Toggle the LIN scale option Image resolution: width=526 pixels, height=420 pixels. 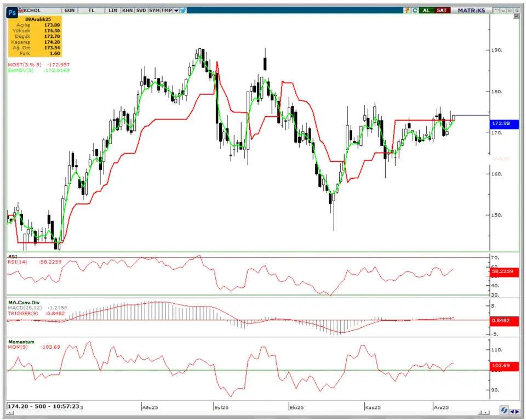pos(113,10)
